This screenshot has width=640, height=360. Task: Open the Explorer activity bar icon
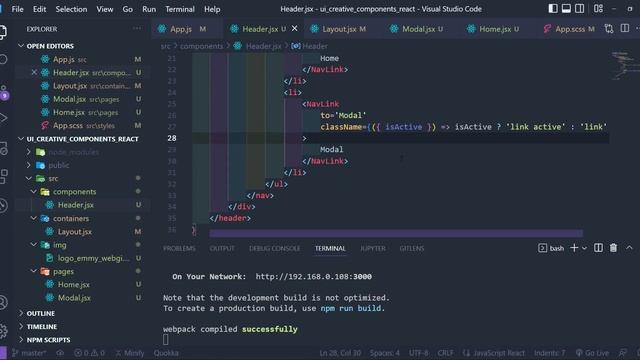point(3,32)
